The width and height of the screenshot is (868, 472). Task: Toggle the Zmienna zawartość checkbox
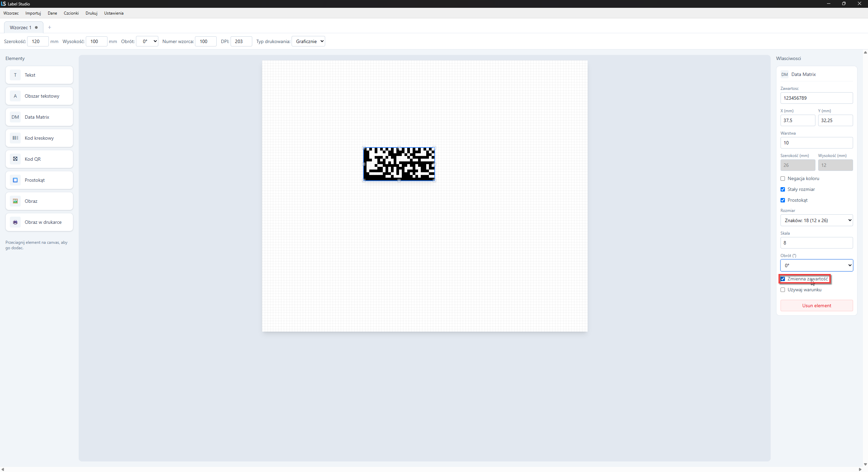pyautogui.click(x=783, y=279)
